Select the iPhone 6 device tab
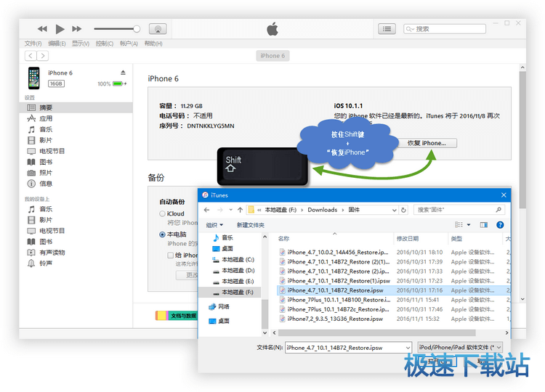The image size is (545, 392). [272, 56]
